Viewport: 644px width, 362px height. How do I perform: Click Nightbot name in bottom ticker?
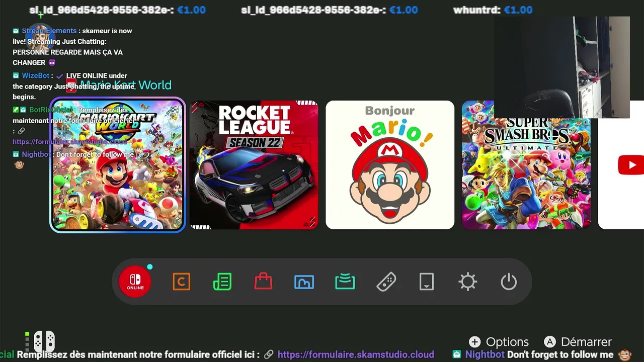(485, 354)
